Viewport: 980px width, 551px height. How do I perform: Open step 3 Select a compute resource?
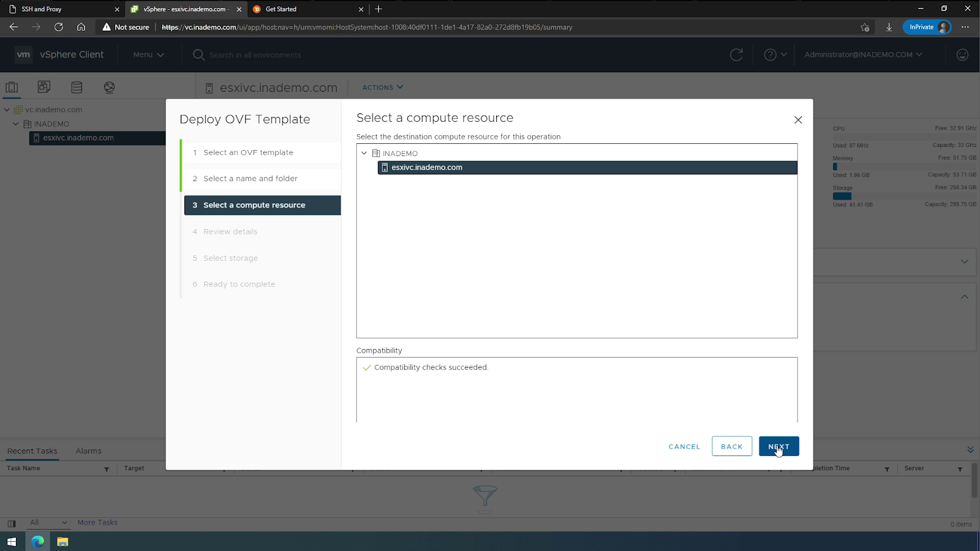tap(262, 205)
